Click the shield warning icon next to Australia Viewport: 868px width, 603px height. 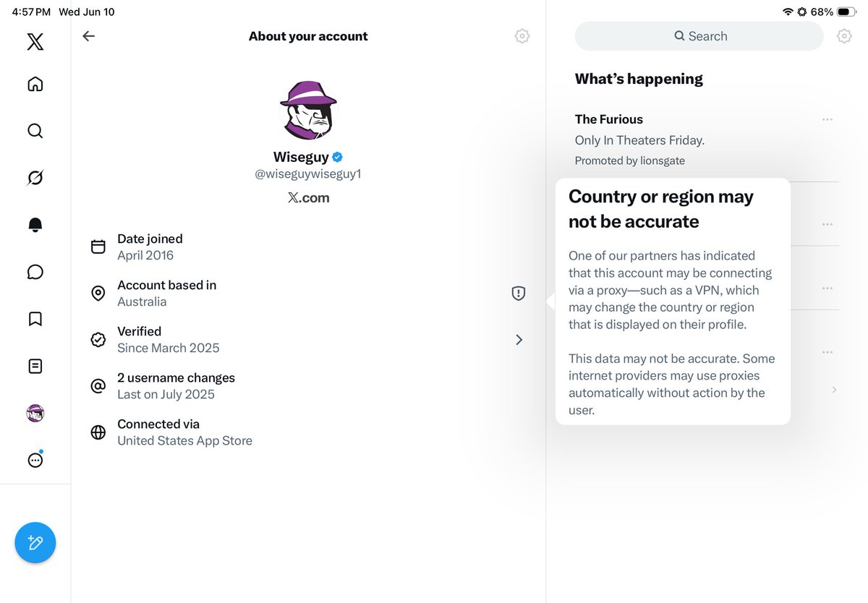tap(518, 293)
